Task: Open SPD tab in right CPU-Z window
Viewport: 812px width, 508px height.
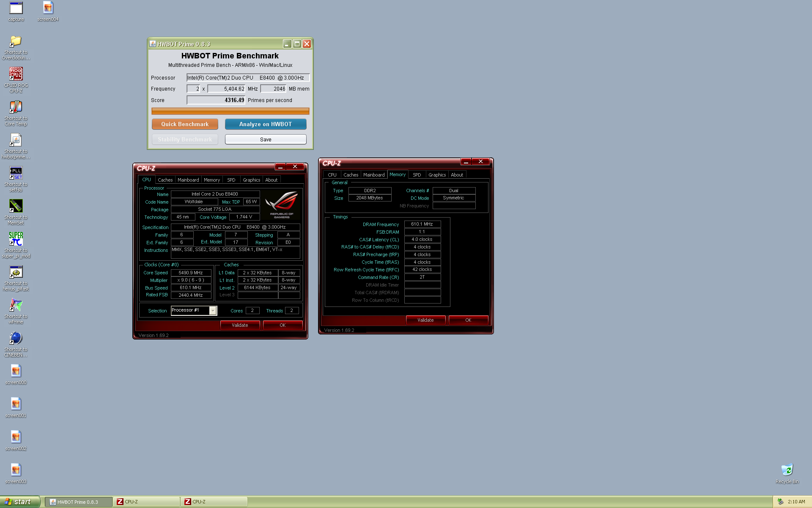Action: [417, 175]
